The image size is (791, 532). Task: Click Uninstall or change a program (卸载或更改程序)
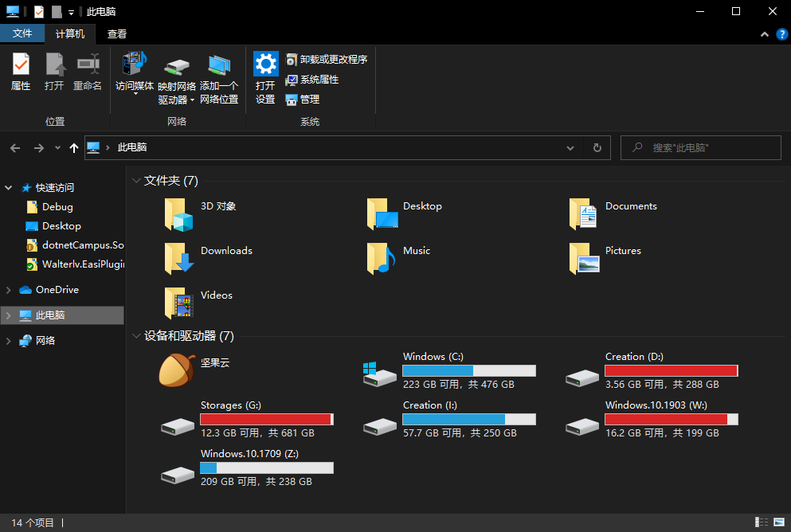(327, 60)
